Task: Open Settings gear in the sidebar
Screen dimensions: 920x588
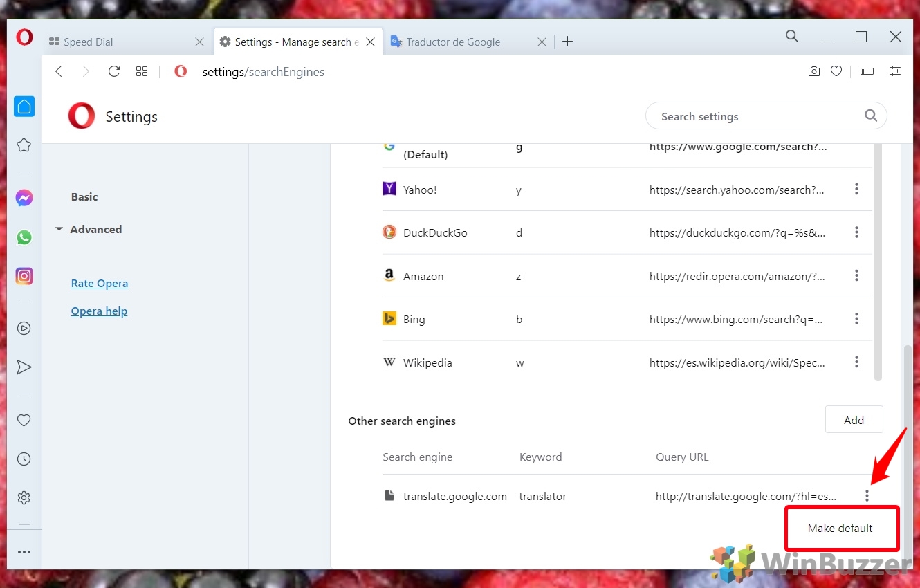Action: click(x=24, y=497)
